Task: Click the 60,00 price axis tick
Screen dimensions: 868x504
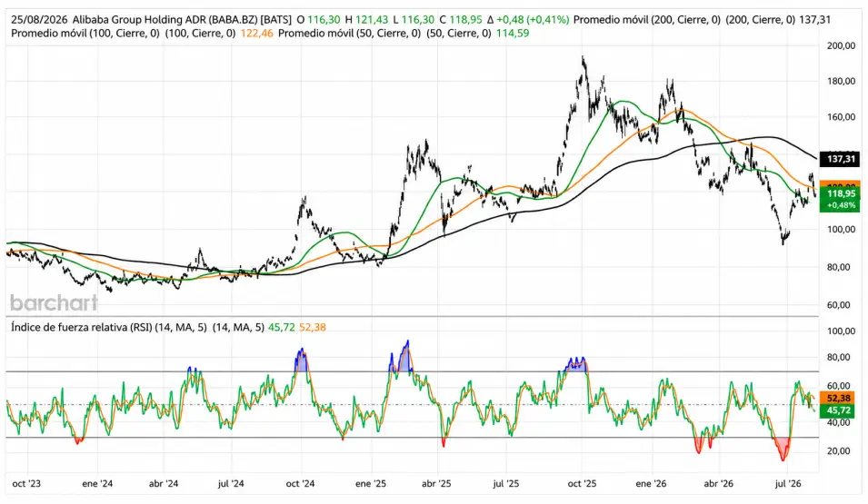Action: [841, 305]
